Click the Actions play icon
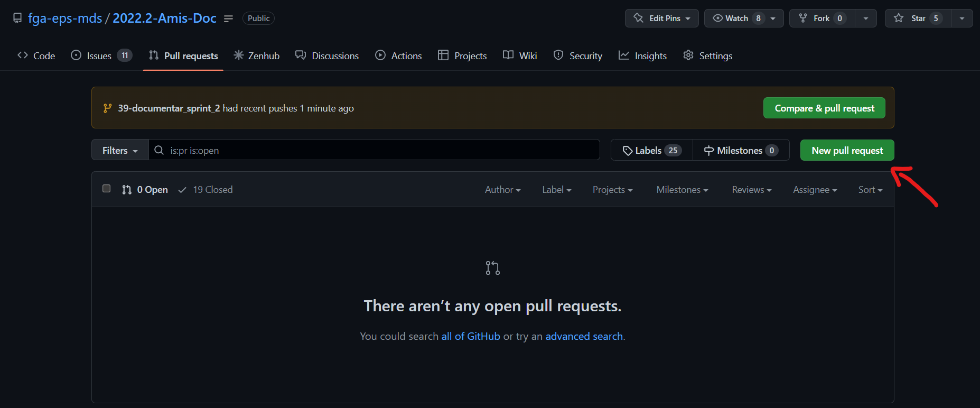 coord(380,55)
